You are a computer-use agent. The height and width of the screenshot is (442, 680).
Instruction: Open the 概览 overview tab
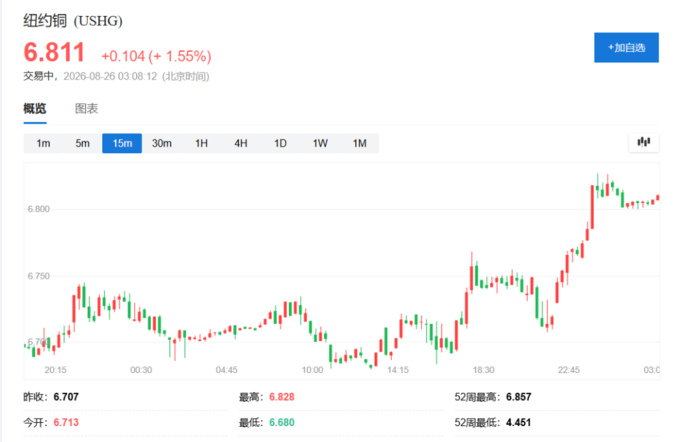tap(35, 108)
